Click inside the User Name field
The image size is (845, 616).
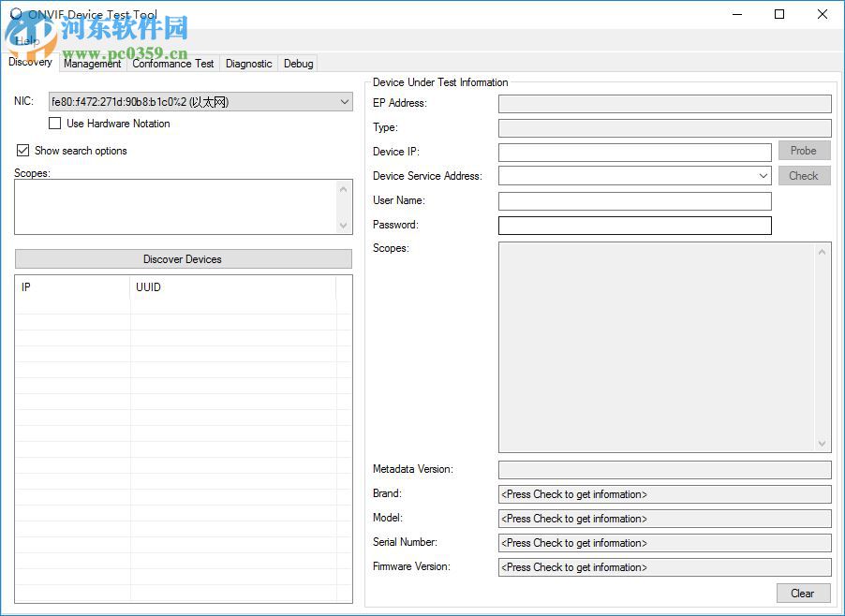click(635, 200)
